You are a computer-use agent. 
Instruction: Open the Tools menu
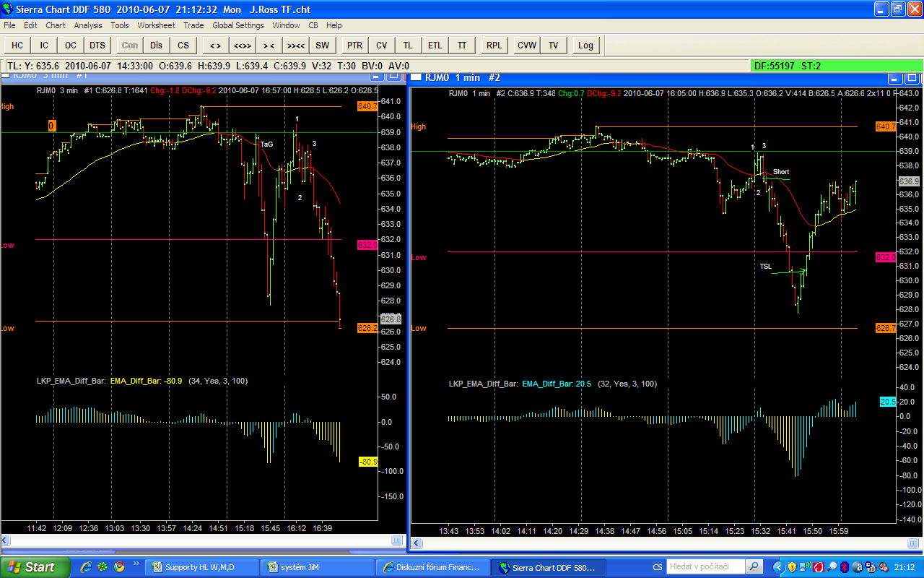[120, 25]
